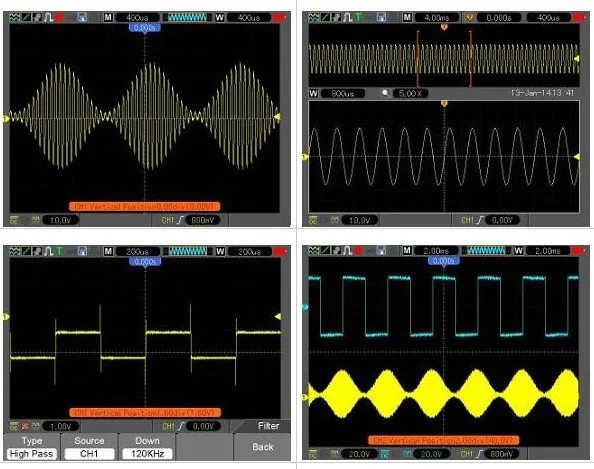The width and height of the screenshot is (594, 469).
Task: Click the pulse icon in the 4.00ms scope
Action: click(x=347, y=17)
